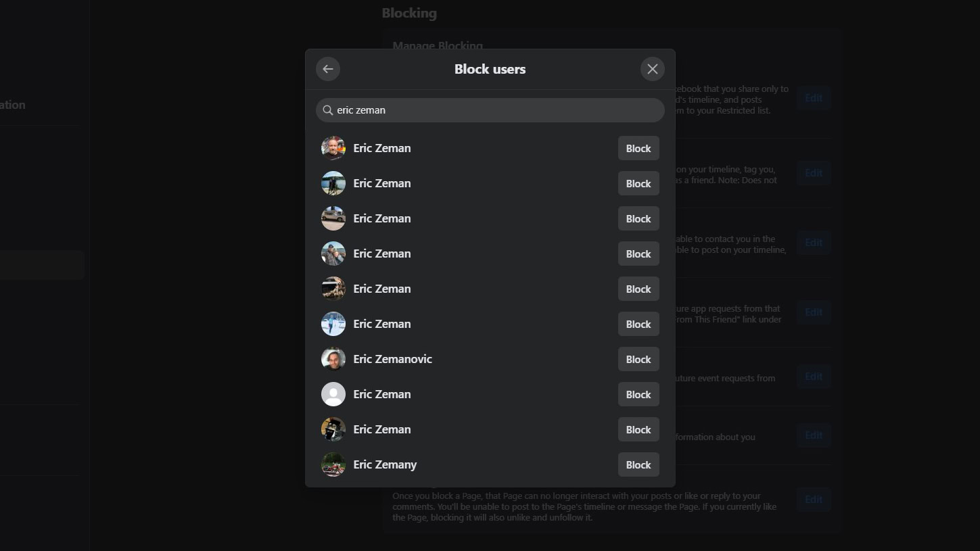Click avatar of the sixth Eric Zeman

(x=333, y=325)
